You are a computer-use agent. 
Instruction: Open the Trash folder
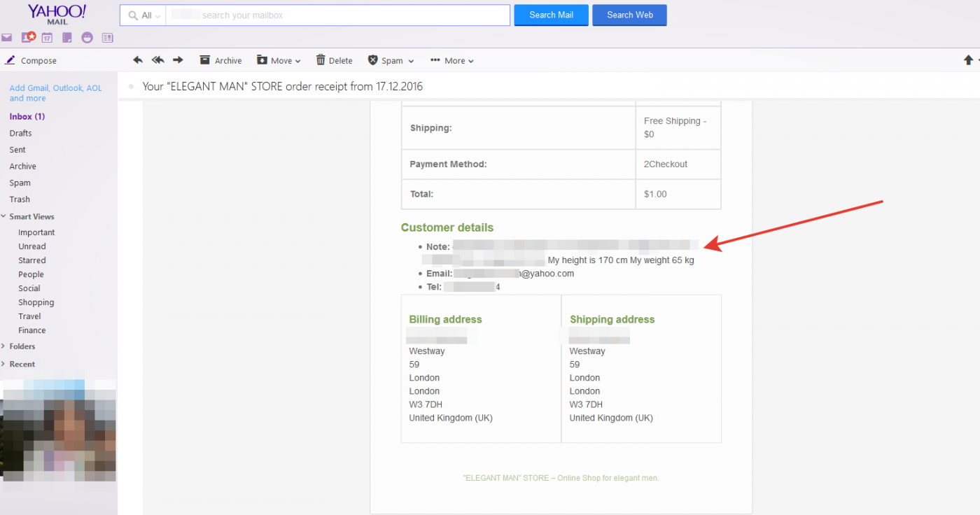pos(20,199)
